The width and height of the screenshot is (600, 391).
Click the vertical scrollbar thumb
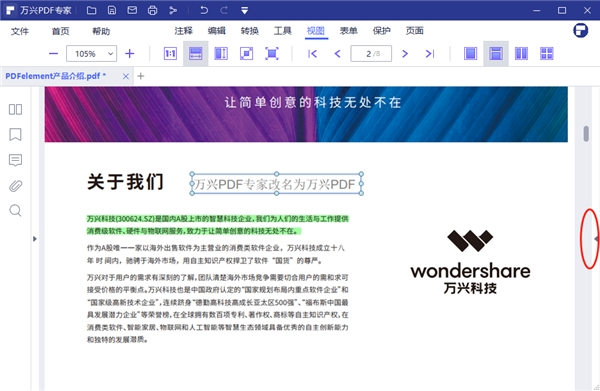pyautogui.click(x=586, y=134)
